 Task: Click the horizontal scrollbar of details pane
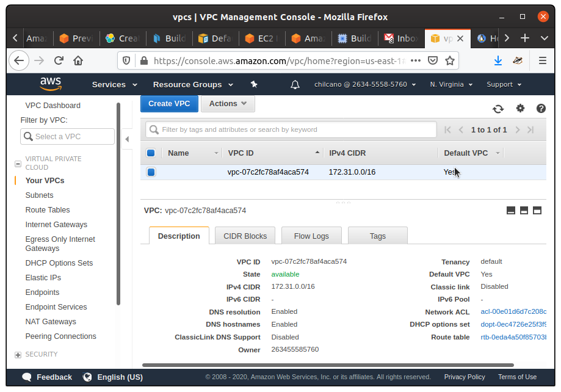(328, 365)
